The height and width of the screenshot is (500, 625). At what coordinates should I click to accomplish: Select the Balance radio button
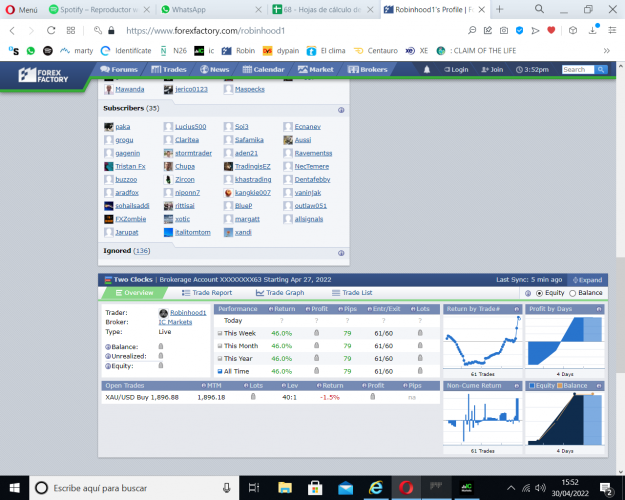point(573,293)
